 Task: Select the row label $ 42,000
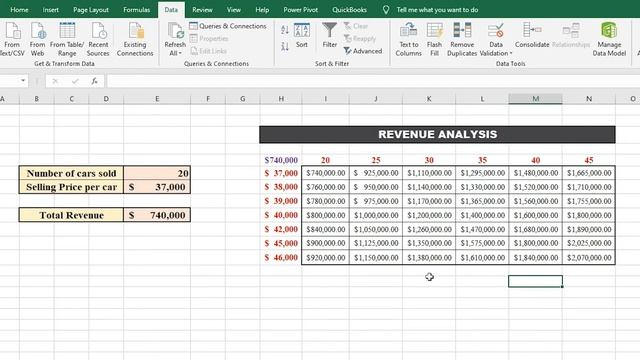(281, 229)
